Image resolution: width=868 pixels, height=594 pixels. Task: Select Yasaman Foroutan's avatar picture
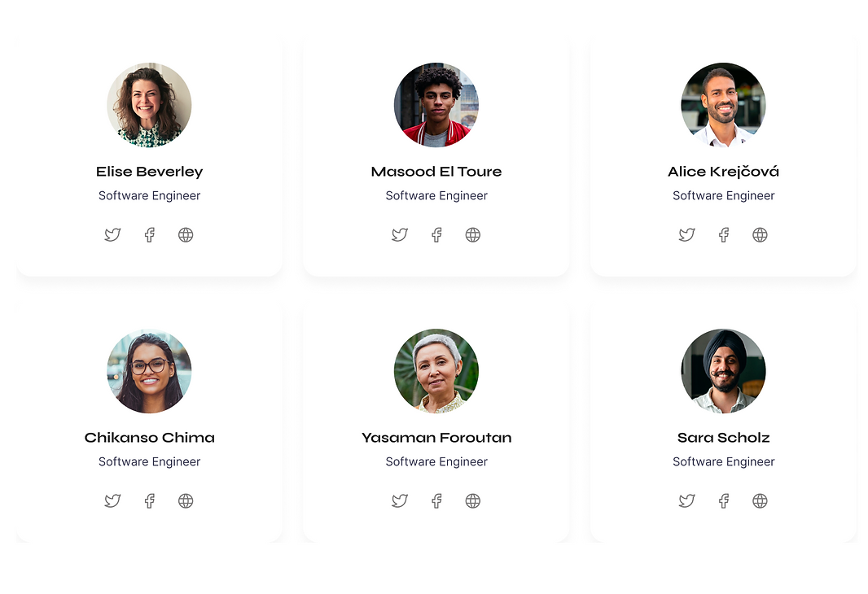pyautogui.click(x=436, y=371)
